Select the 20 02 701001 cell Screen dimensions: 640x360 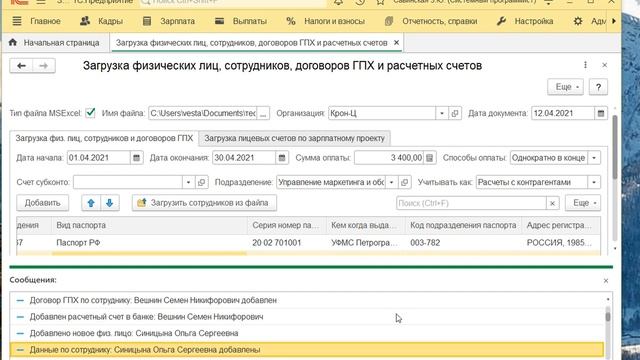click(287, 242)
